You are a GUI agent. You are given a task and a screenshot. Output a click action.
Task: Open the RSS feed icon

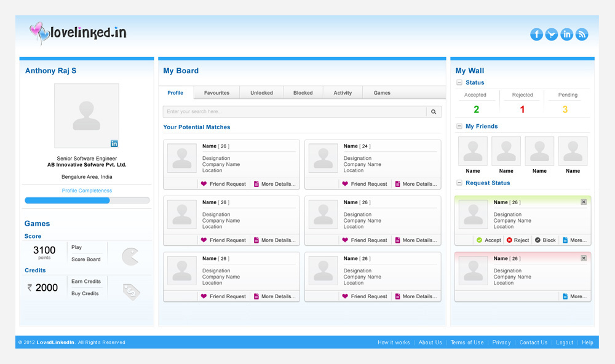[582, 34]
